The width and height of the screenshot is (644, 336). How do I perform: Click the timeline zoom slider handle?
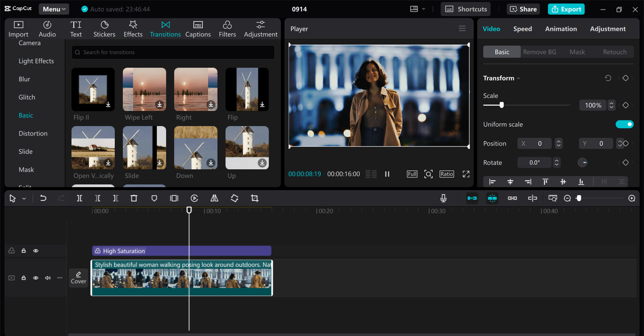[579, 198]
